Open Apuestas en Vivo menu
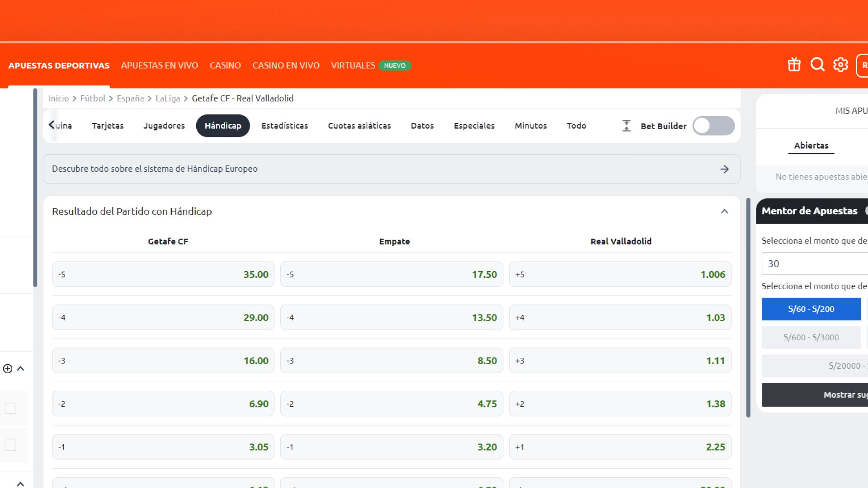Viewport: 868px width, 488px height. click(160, 66)
